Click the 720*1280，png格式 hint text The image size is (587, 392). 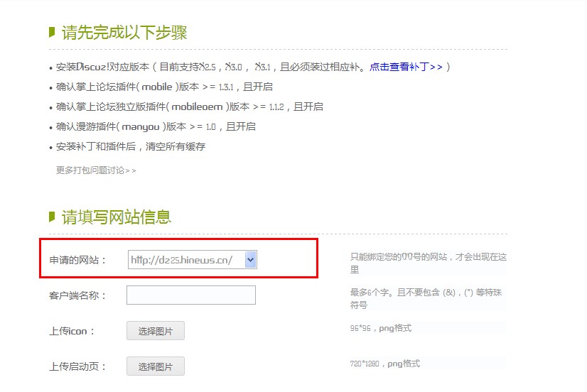point(385,364)
